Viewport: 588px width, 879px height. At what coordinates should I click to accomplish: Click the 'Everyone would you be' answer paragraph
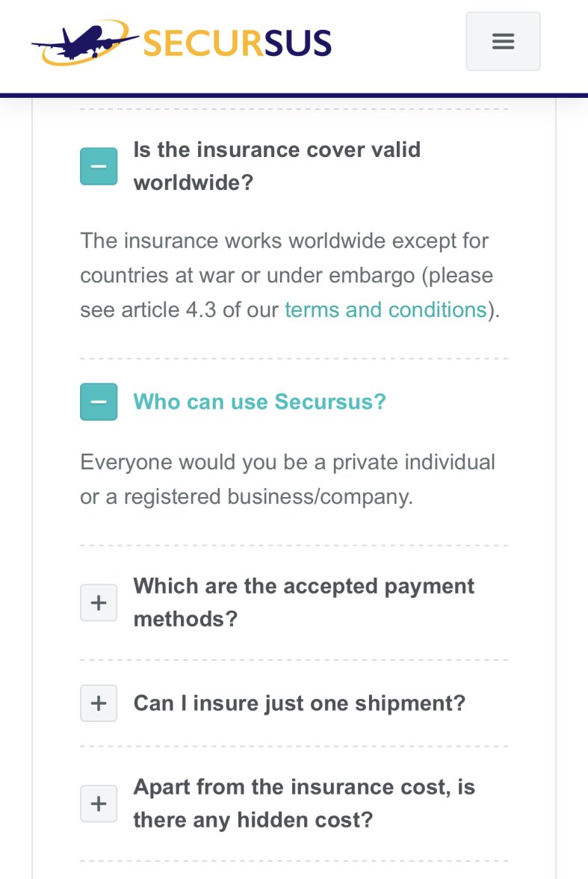[287, 462]
